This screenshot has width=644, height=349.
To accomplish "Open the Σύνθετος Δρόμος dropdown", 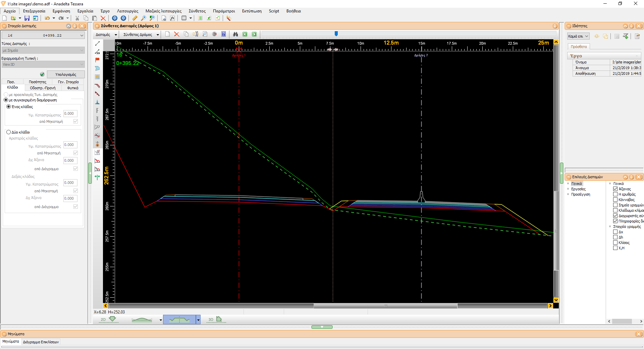I will click(x=141, y=35).
